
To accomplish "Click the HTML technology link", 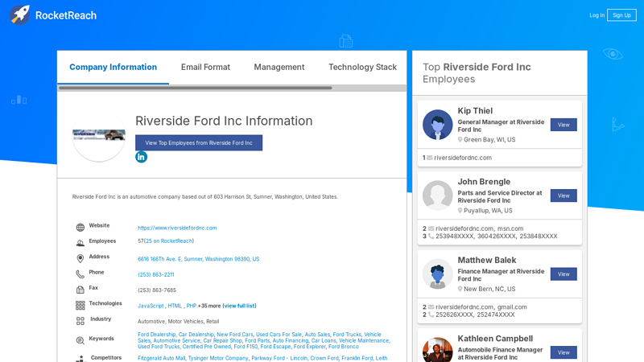I will 175,306.
